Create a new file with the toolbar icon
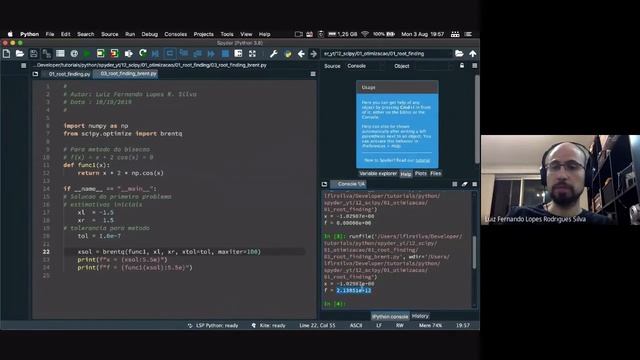Image resolution: width=640 pixels, height=360 pixels. pos(7,53)
